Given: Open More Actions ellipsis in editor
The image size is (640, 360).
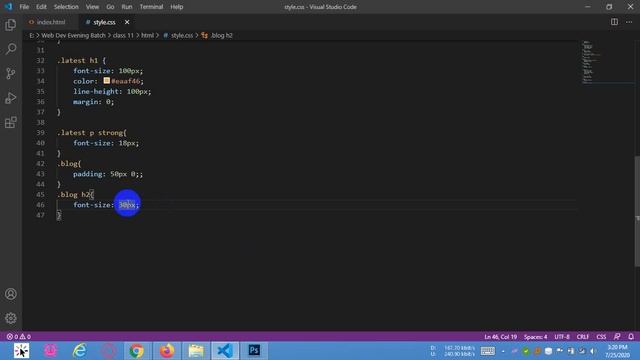Looking at the screenshot, I should tap(629, 22).
